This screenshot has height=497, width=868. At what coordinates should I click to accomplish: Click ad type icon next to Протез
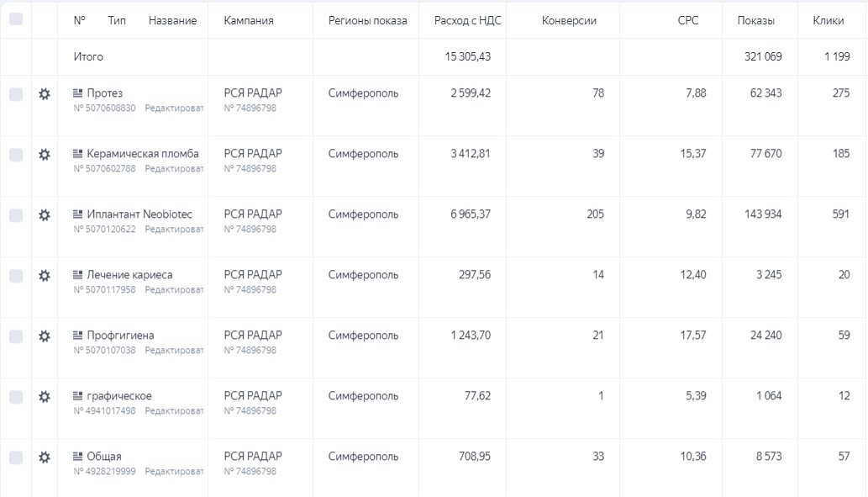pyautogui.click(x=78, y=93)
